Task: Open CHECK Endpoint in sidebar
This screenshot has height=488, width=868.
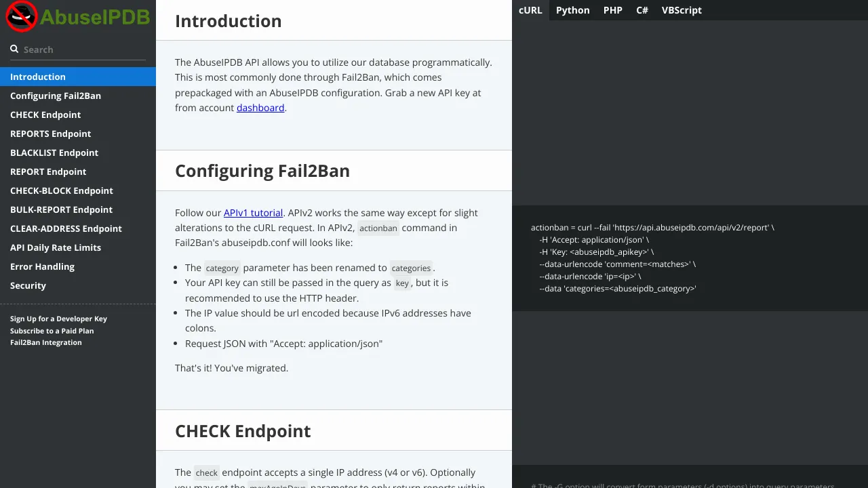Action: (x=78, y=115)
